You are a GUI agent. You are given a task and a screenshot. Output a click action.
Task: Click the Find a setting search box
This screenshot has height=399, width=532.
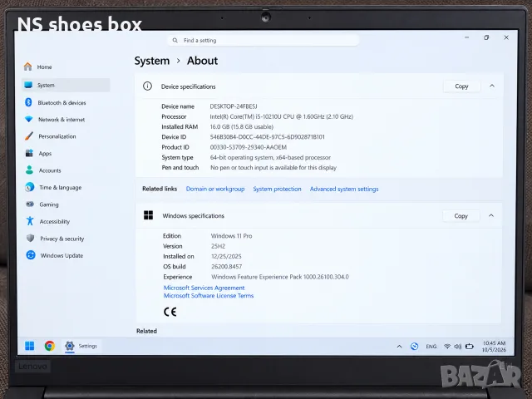click(264, 41)
